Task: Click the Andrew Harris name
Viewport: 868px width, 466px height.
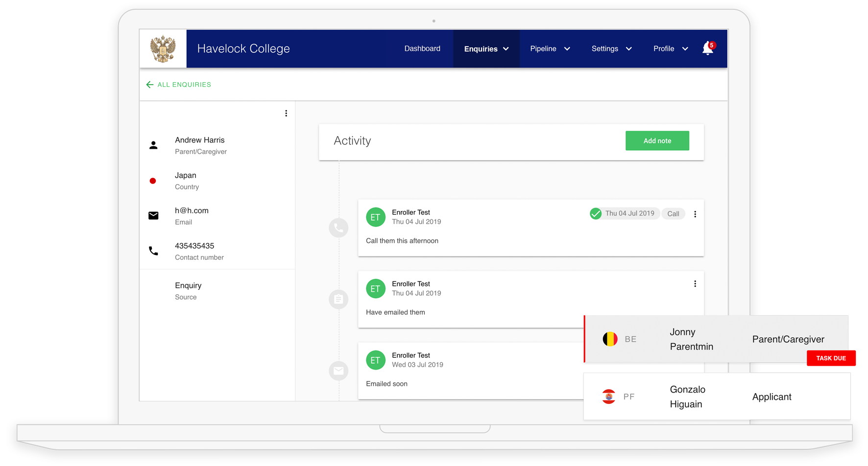Action: [199, 140]
